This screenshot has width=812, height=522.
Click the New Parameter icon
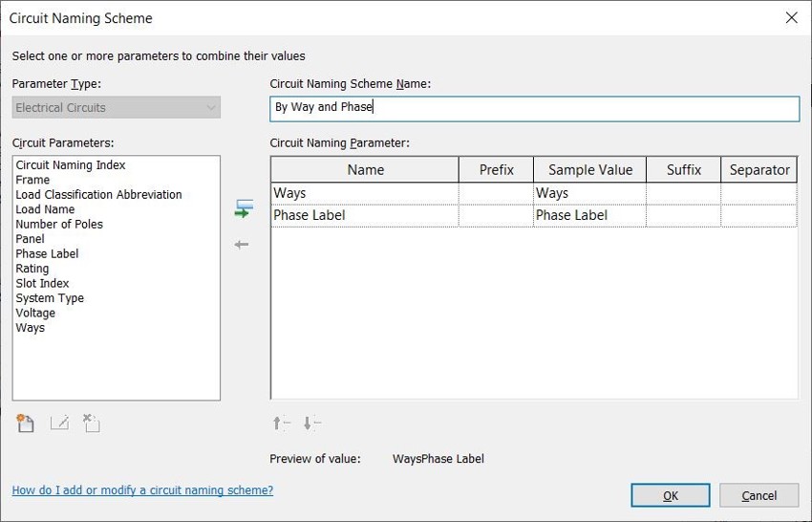click(x=25, y=423)
